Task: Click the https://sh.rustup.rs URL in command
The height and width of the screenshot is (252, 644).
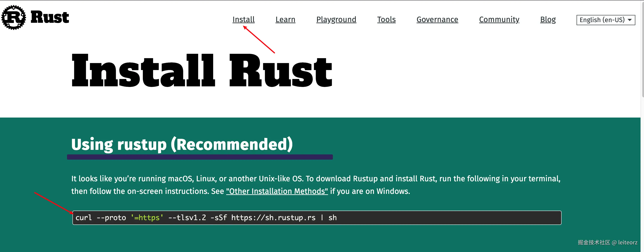Action: (273, 218)
